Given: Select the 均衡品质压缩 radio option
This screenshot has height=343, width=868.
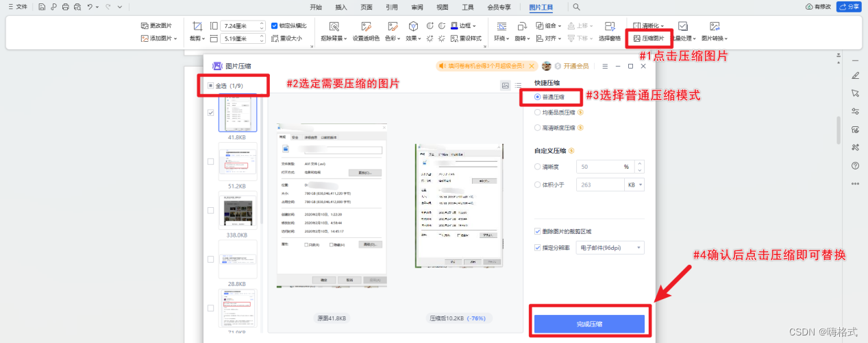Looking at the screenshot, I should coord(537,113).
